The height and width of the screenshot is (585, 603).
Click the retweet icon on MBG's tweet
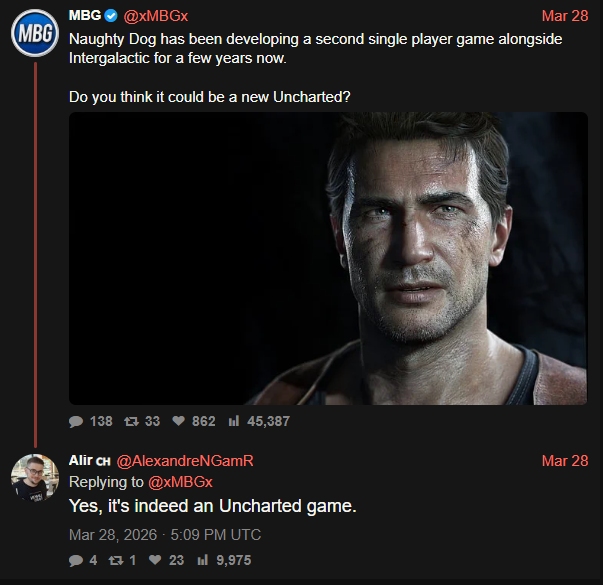[132, 421]
